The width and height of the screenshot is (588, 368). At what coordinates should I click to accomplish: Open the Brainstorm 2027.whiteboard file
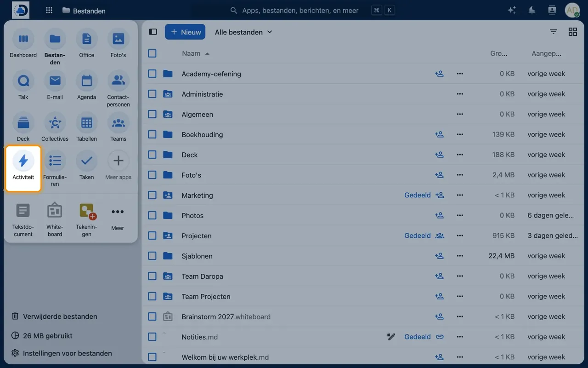point(226,316)
